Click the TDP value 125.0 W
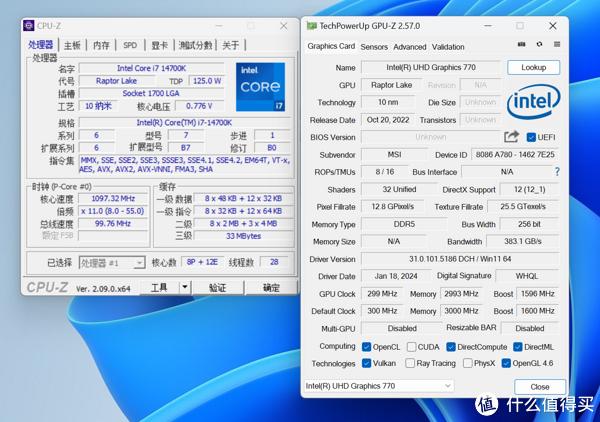The height and width of the screenshot is (422, 600). [207, 81]
